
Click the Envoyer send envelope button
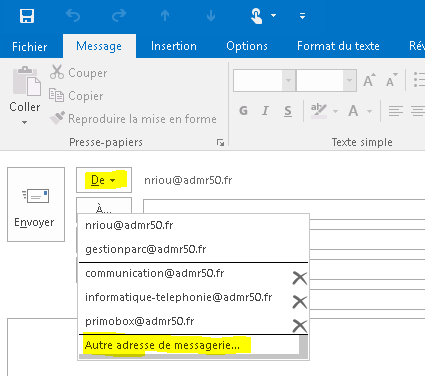[x=36, y=204]
